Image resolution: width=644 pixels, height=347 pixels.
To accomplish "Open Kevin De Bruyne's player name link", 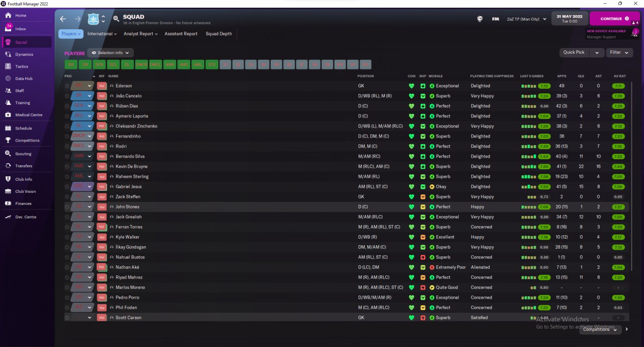I will click(x=132, y=167).
